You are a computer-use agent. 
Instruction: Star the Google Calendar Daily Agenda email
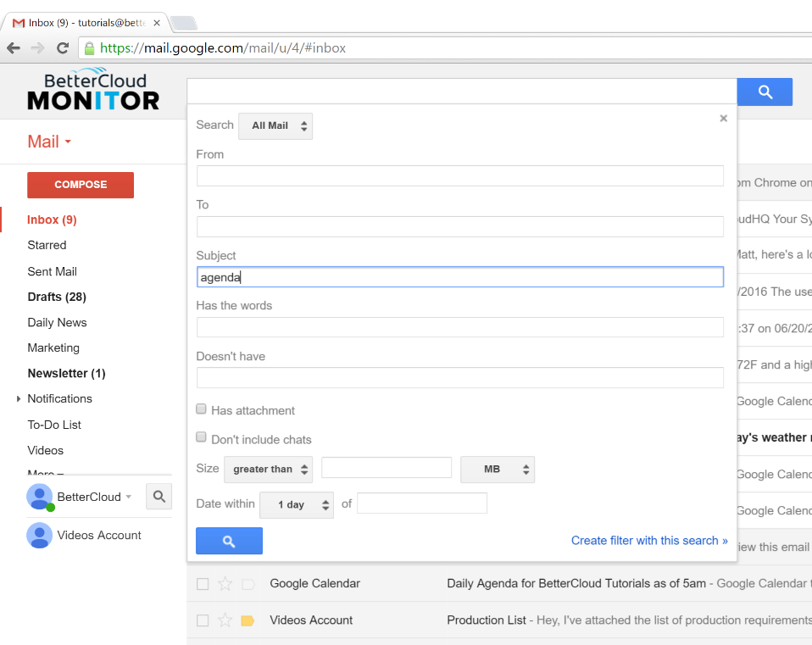(225, 584)
